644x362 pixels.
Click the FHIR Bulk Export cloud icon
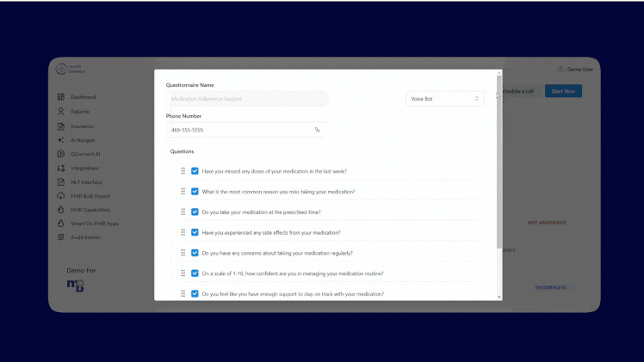point(61,195)
